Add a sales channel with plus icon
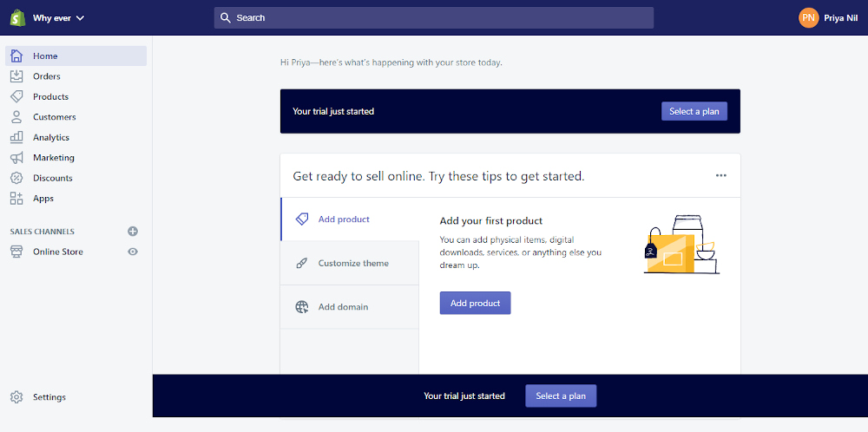The width and height of the screenshot is (868, 432). 133,232
